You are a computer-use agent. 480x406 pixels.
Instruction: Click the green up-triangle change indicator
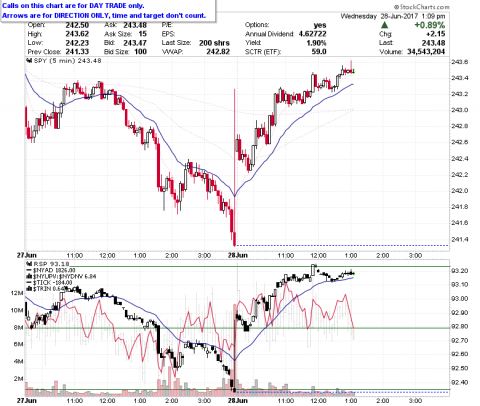(x=384, y=25)
